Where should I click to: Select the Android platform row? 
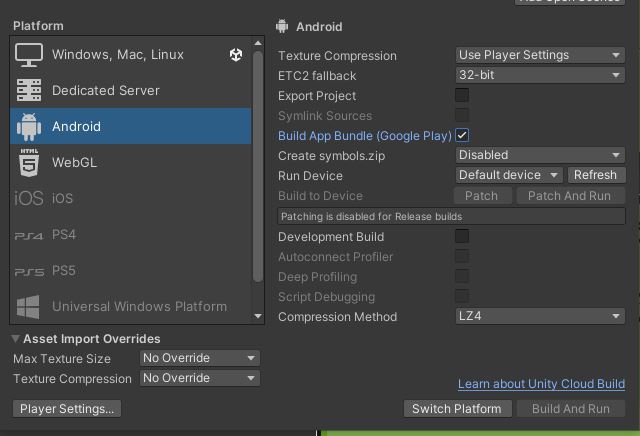[131, 126]
